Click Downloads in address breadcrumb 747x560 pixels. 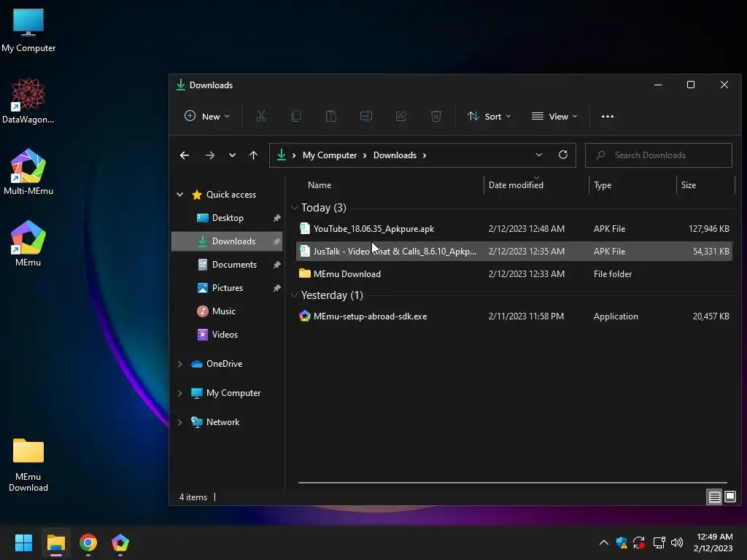click(x=395, y=155)
